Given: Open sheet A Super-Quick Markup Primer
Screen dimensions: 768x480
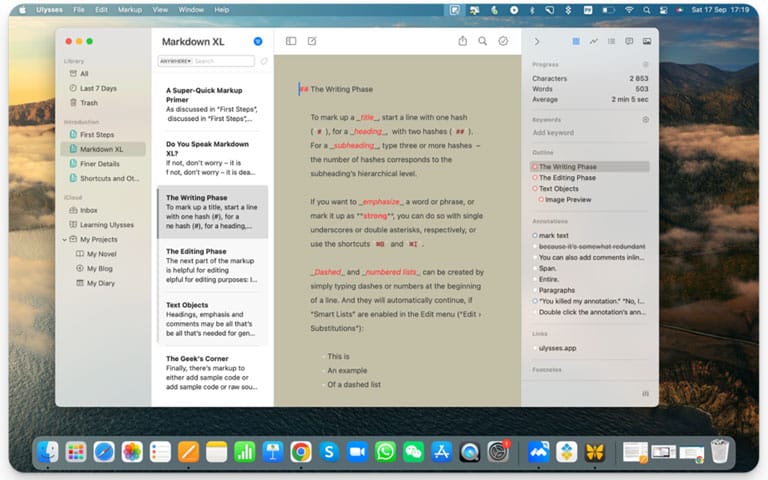Looking at the screenshot, I should [x=213, y=104].
